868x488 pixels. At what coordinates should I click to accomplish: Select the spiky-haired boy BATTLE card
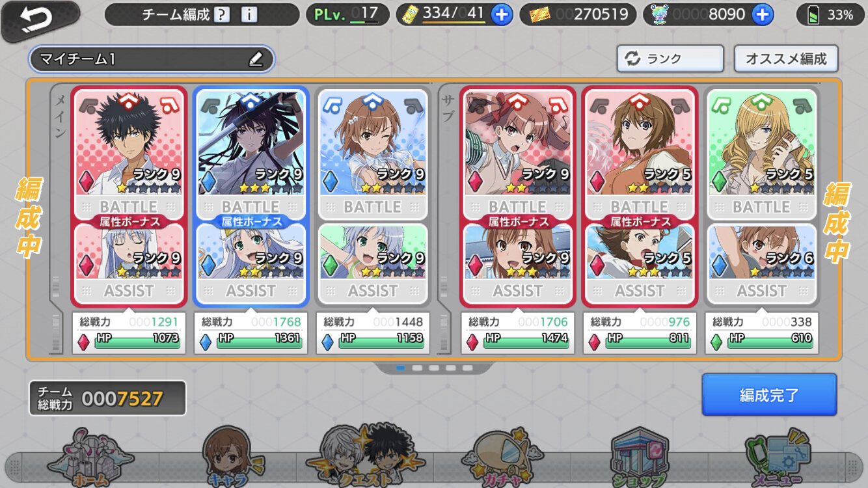(x=128, y=154)
